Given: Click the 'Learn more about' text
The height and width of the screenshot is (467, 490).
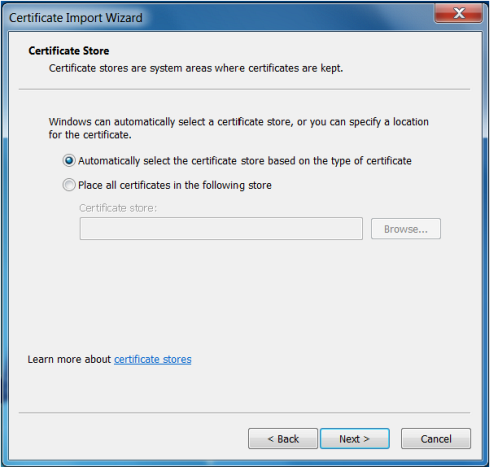Looking at the screenshot, I should tap(69, 359).
